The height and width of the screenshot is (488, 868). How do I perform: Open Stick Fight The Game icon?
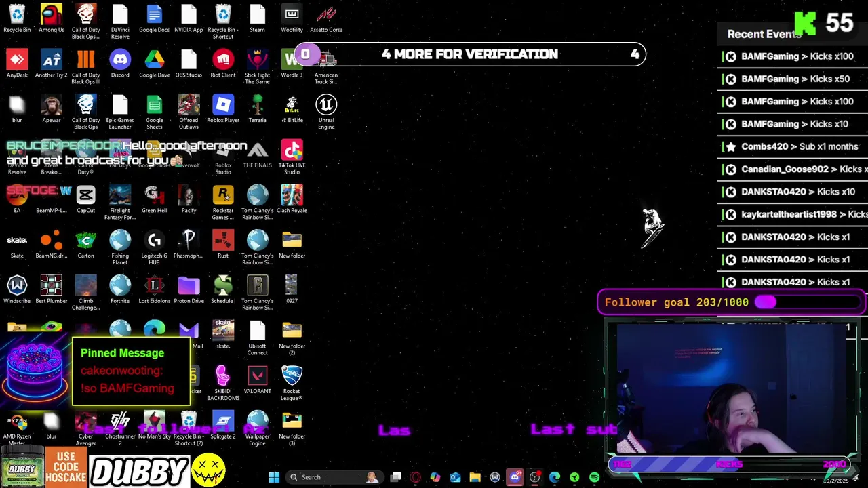[x=257, y=68]
